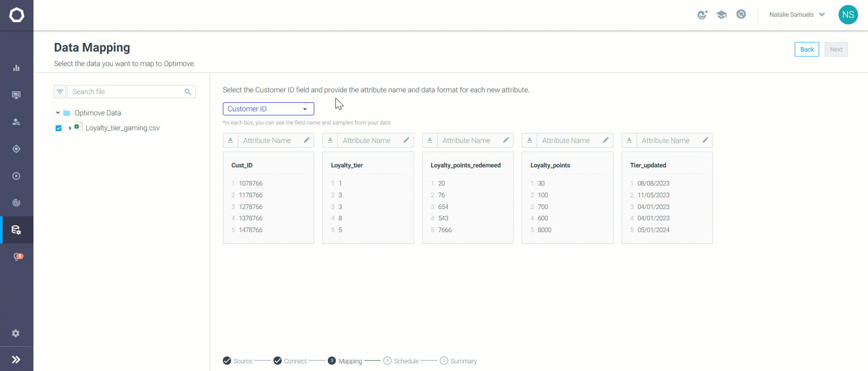Edit attribute name pencil for Loyalty_points
868x371 pixels.
(606, 140)
